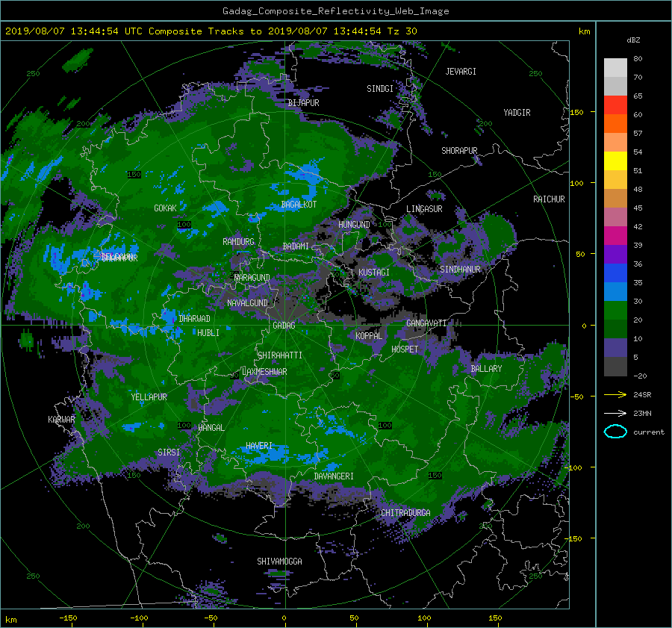Click the JEVARGI location label
This screenshot has width=672, height=628.
[x=461, y=72]
